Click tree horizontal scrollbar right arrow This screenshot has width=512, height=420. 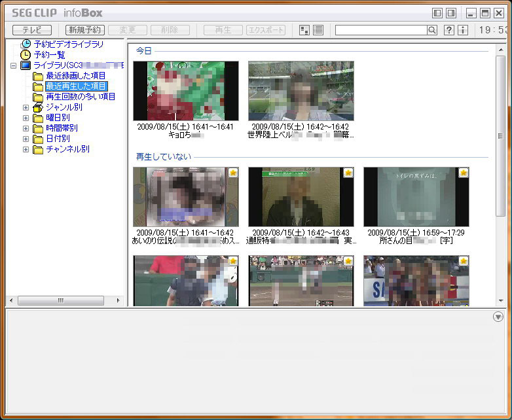click(118, 300)
